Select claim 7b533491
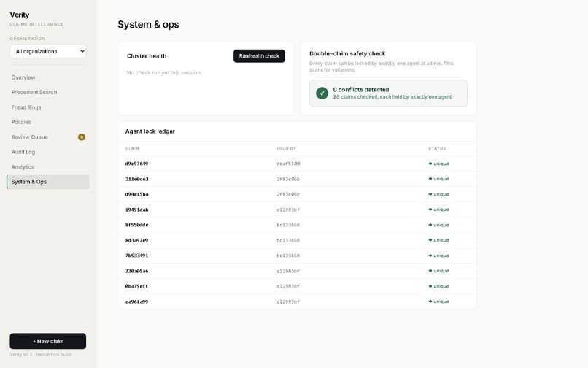The height and width of the screenshot is (368, 588). click(136, 256)
